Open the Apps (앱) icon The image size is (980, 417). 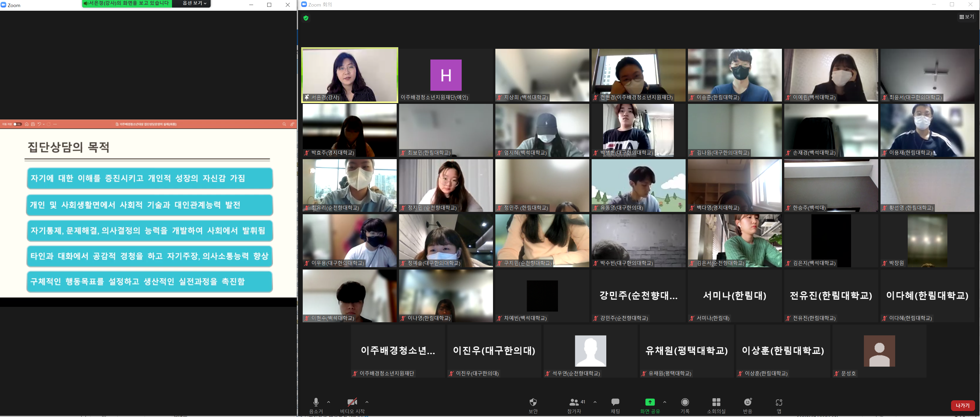pos(779,403)
